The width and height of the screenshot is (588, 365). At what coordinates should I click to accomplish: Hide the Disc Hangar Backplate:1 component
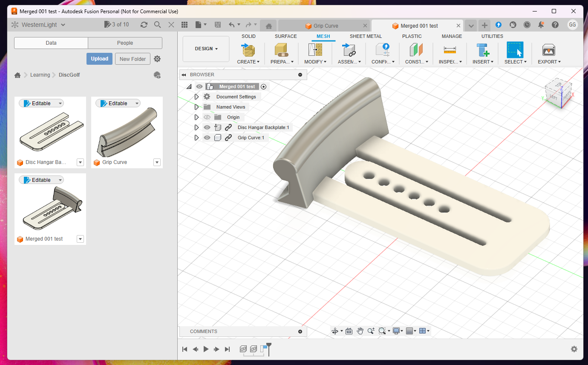pyautogui.click(x=207, y=127)
